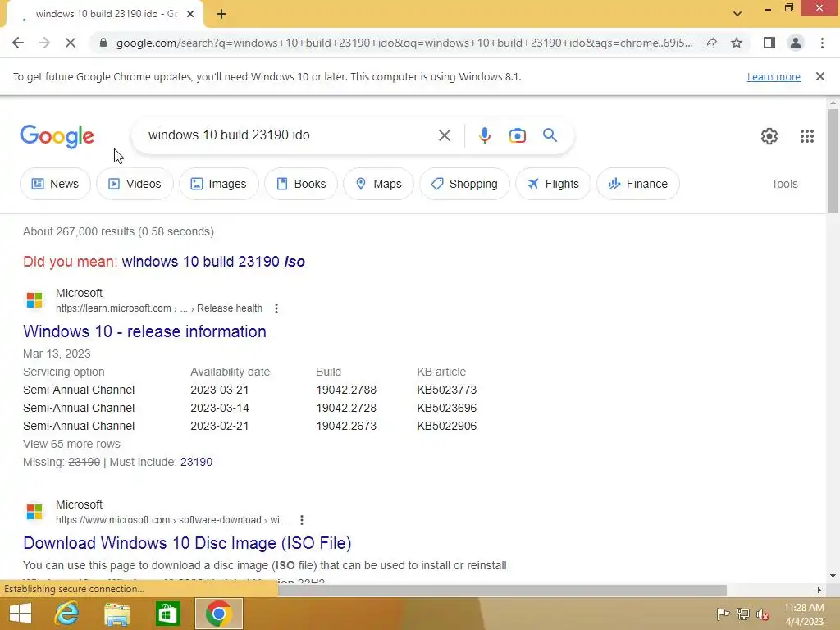
Task: Switch to Books results
Action: 300,184
